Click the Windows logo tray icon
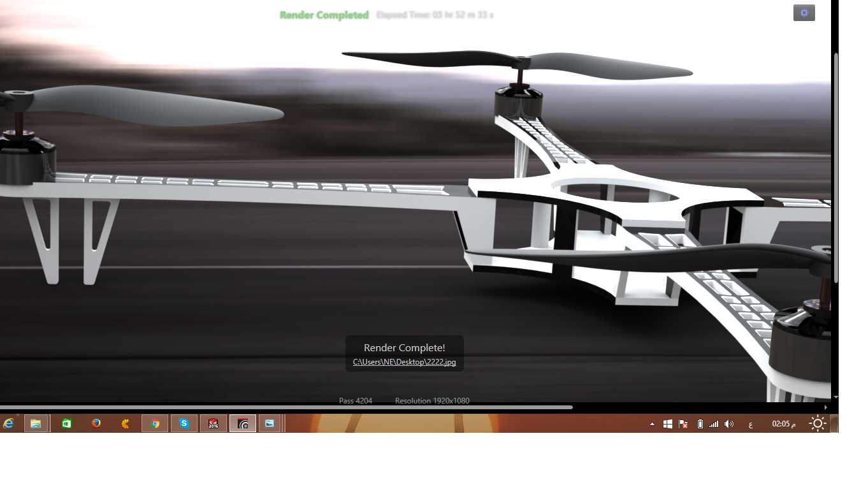 click(x=668, y=424)
